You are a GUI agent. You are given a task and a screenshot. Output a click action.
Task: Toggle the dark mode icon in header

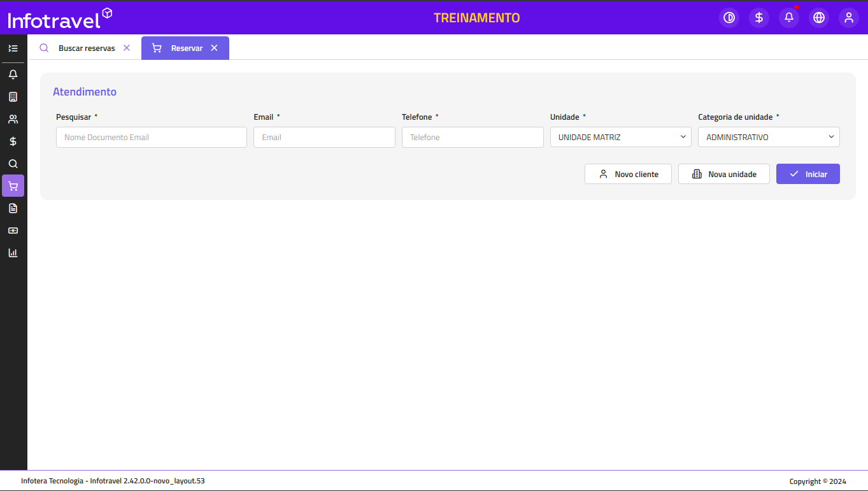729,18
